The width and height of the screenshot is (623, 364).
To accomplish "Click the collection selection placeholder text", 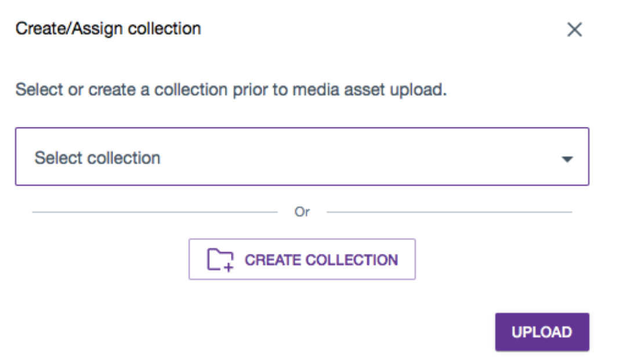I will tap(97, 157).
